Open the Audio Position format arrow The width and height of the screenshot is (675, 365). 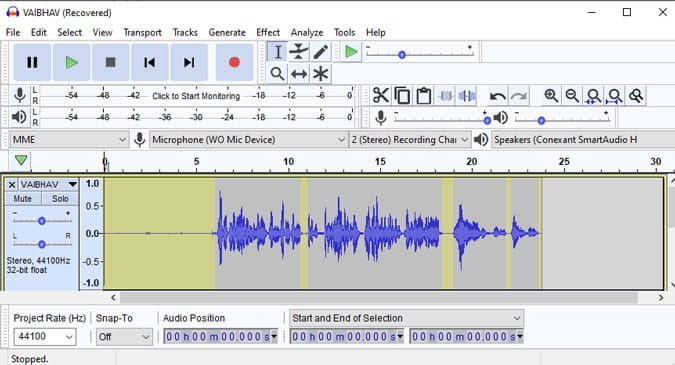coord(274,336)
